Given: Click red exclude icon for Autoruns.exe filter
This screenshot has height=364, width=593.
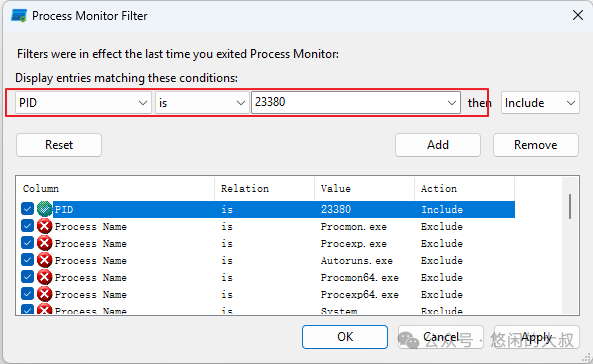Looking at the screenshot, I should pyautogui.click(x=45, y=260).
